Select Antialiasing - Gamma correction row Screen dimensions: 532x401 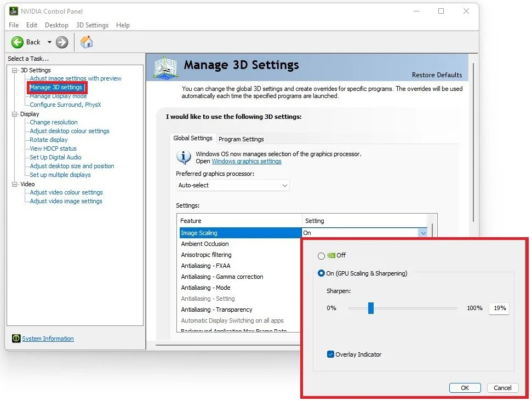(x=240, y=277)
